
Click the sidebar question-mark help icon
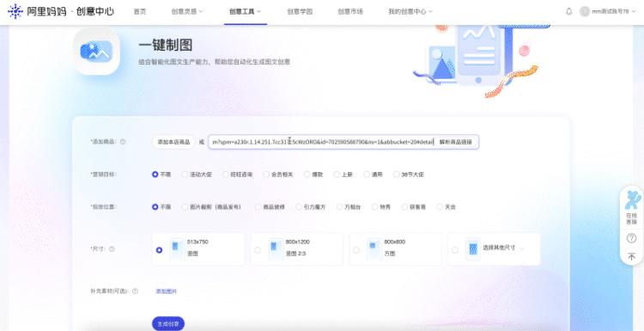tap(631, 238)
